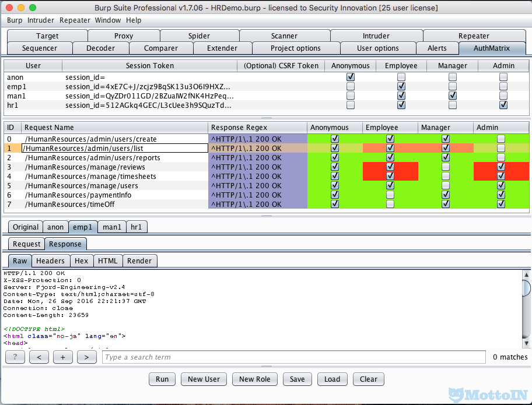
Task: Open the Extender tab
Action: point(222,48)
